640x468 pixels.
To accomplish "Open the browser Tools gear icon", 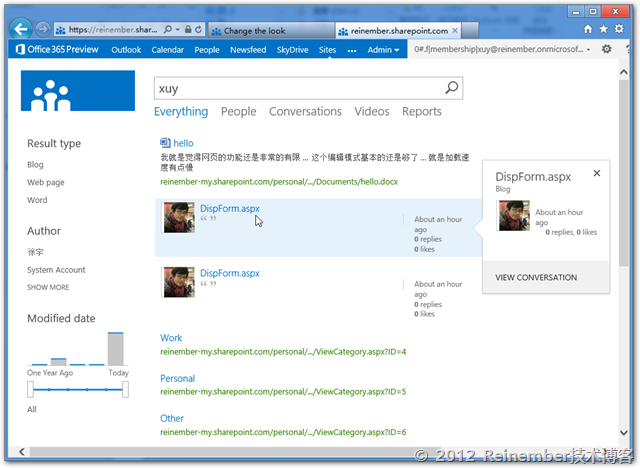I will pos(619,29).
